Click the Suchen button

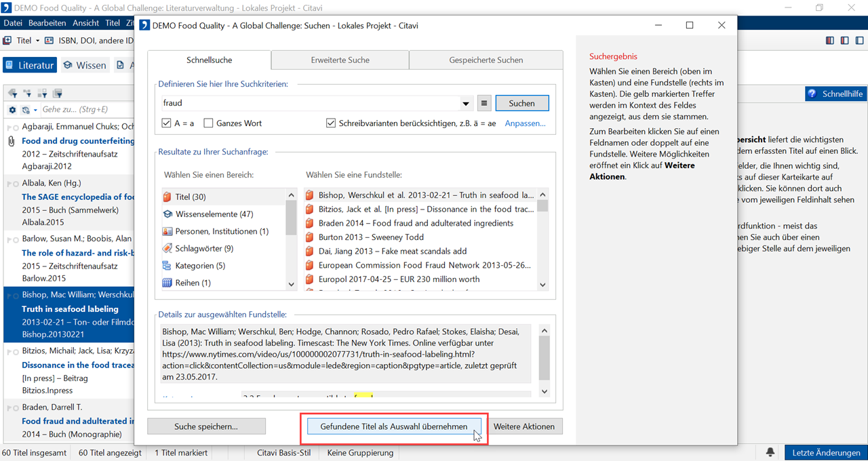(x=521, y=103)
